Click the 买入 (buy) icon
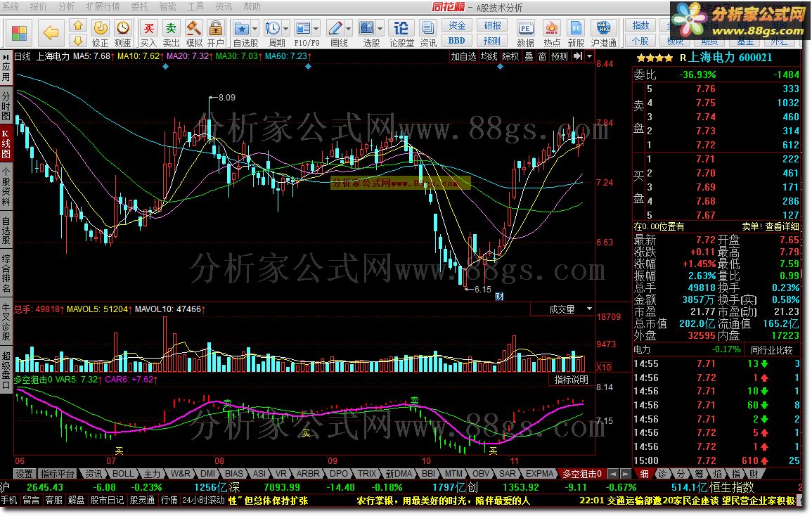Screen dimensions: 812x516 coord(148,33)
